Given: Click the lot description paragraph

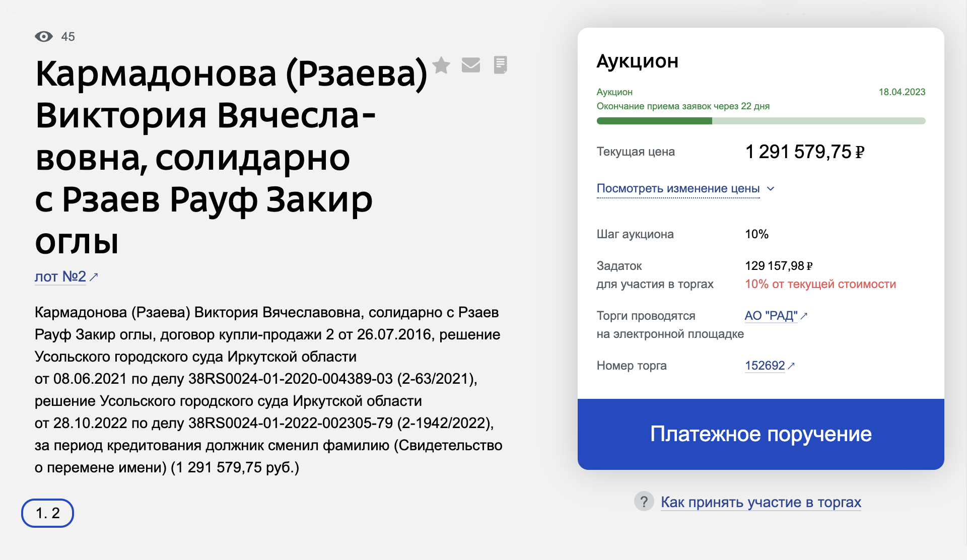Looking at the screenshot, I should [x=268, y=390].
